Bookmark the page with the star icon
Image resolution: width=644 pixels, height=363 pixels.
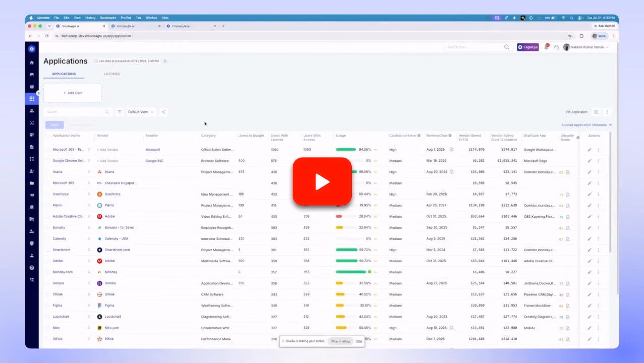point(570,36)
